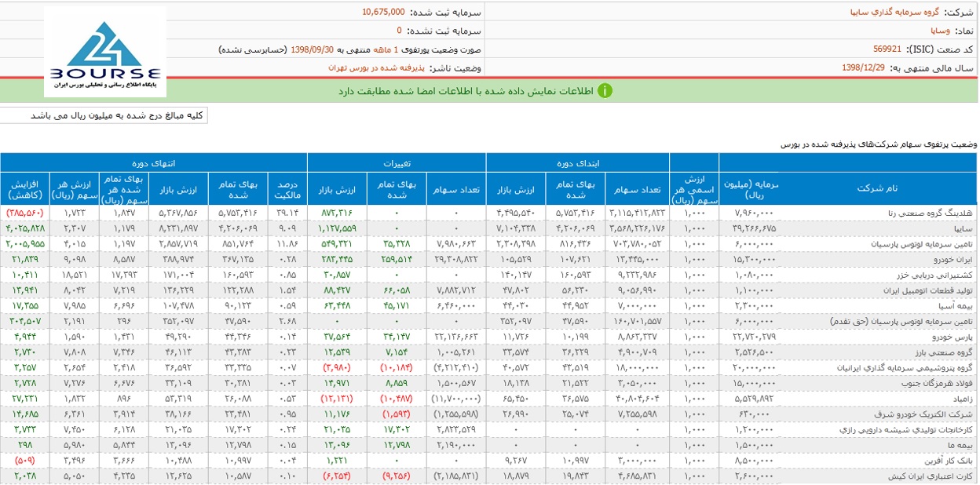Click section title 'وضعیت پرتفوی سهام شرکت‌های پذیرفته شده'

(x=879, y=144)
